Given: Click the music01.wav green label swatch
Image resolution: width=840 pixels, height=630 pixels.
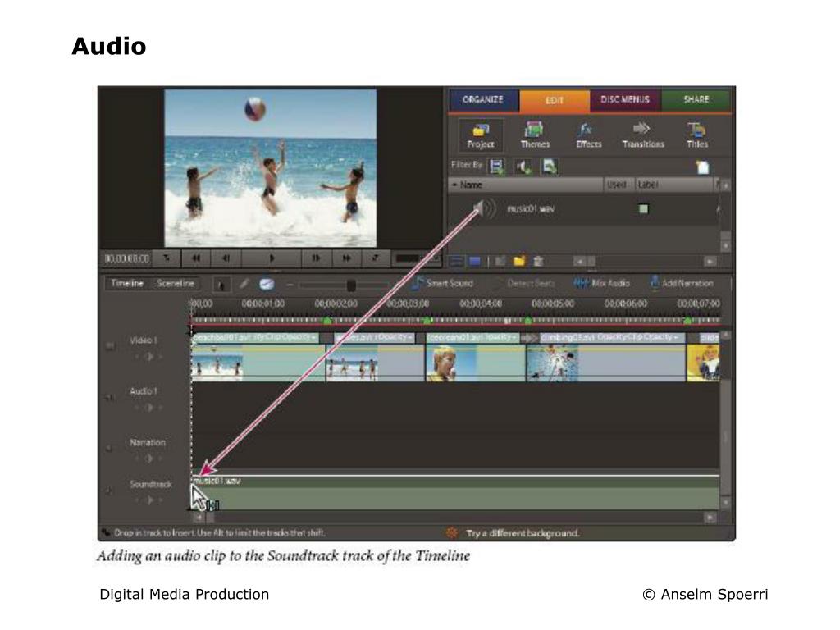Looking at the screenshot, I should [643, 209].
